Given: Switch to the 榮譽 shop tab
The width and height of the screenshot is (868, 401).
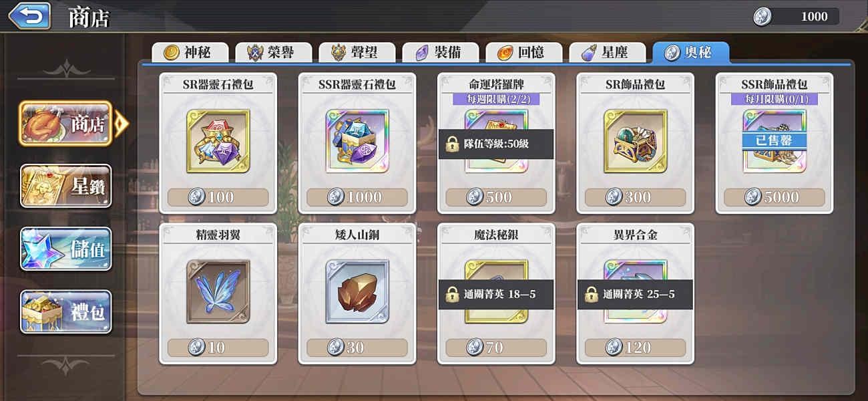Looking at the screenshot, I should [x=274, y=52].
